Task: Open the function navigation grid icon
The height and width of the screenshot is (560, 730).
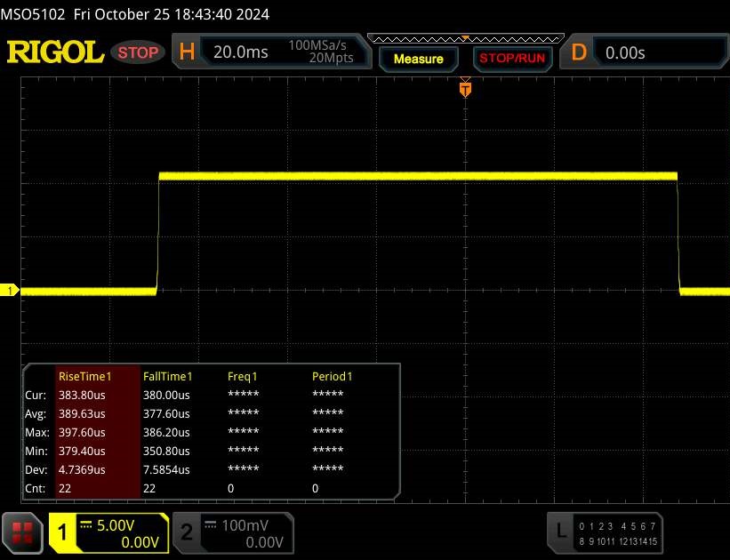Action: pyautogui.click(x=23, y=532)
